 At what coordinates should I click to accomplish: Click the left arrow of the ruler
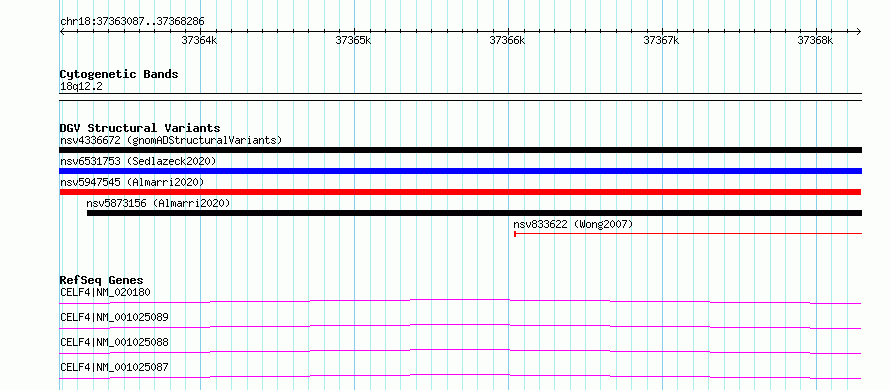tap(62, 31)
